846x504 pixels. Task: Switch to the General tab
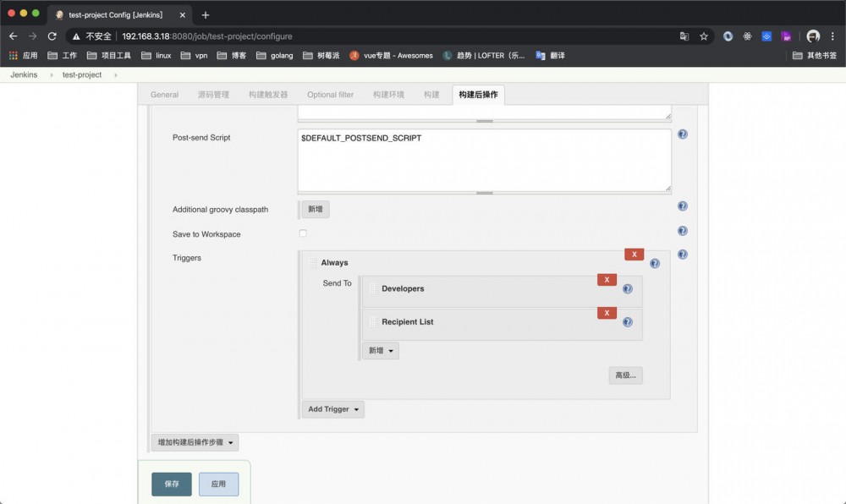(163, 95)
